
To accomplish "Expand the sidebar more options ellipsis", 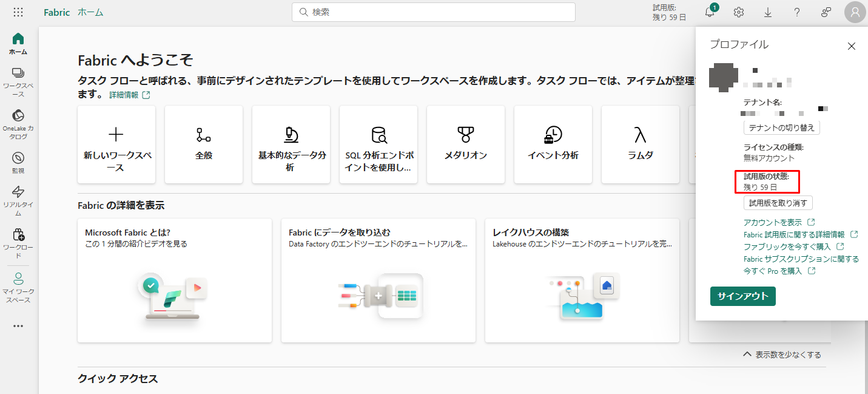I will (x=18, y=326).
